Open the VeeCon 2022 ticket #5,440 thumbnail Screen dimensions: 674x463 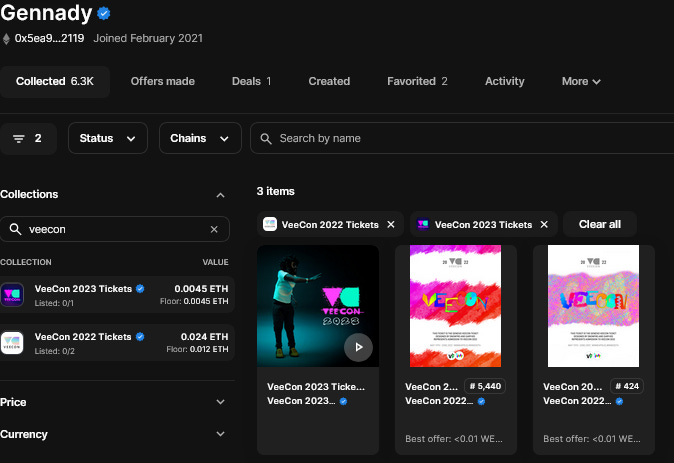click(456, 306)
